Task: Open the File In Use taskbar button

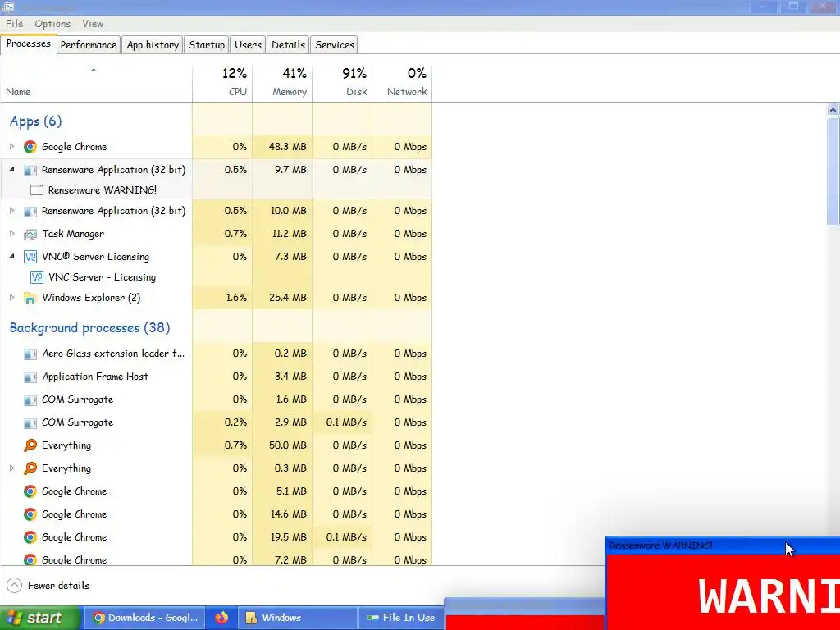Action: [x=401, y=618]
